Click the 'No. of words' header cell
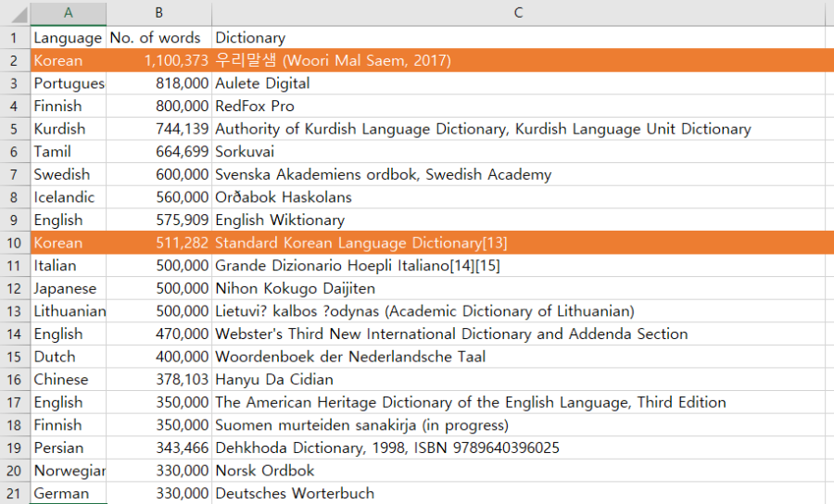The height and width of the screenshot is (504, 834). coord(158,38)
